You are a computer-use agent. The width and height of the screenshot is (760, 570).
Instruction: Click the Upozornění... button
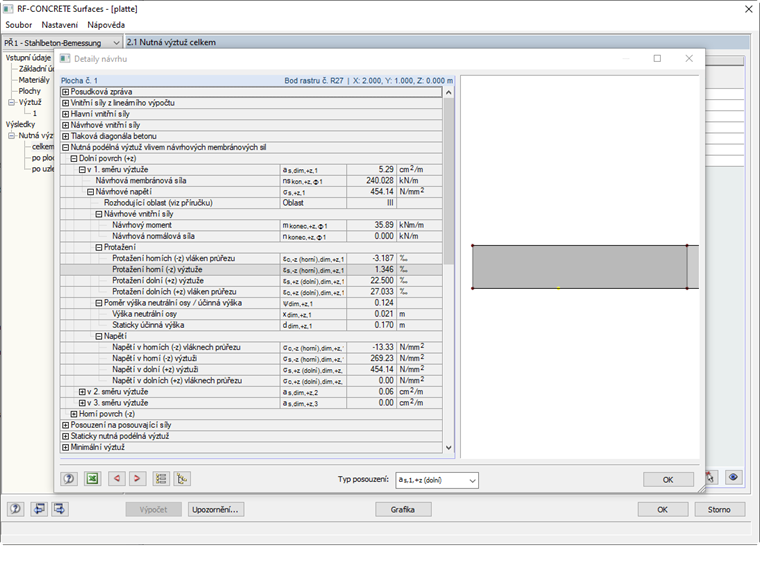point(215,509)
